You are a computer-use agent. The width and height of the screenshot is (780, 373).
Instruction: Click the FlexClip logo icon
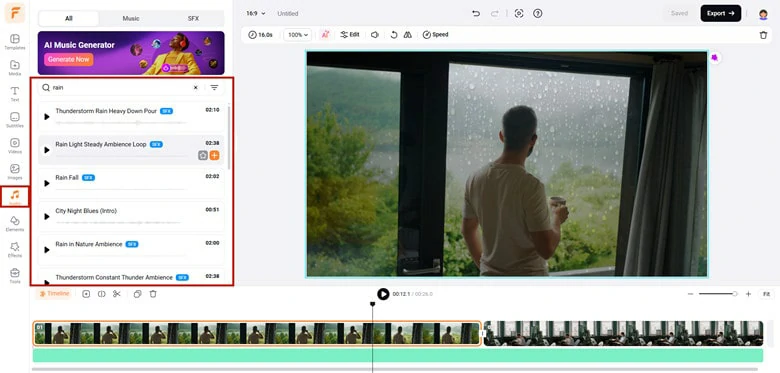[x=15, y=13]
